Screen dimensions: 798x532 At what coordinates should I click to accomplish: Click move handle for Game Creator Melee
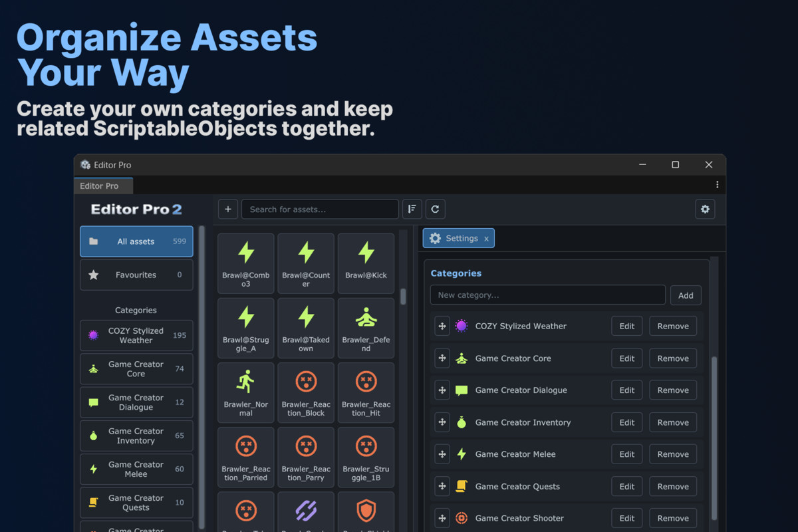coord(442,454)
